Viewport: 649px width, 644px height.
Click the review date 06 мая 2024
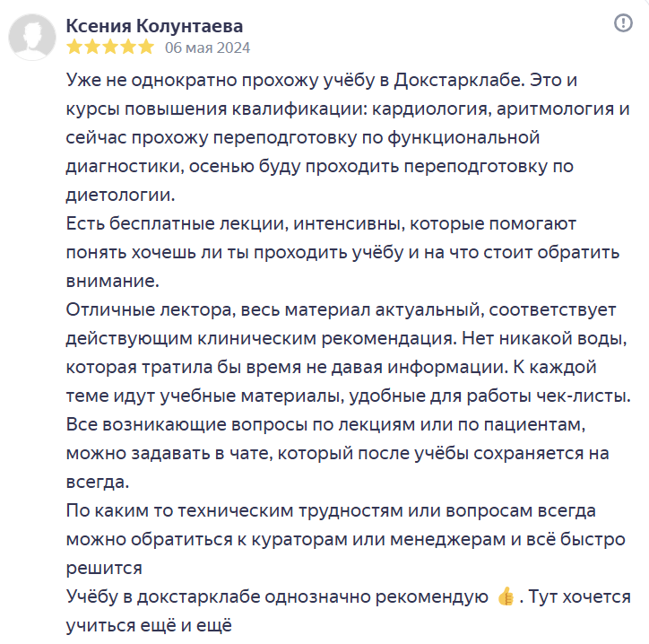click(x=208, y=48)
